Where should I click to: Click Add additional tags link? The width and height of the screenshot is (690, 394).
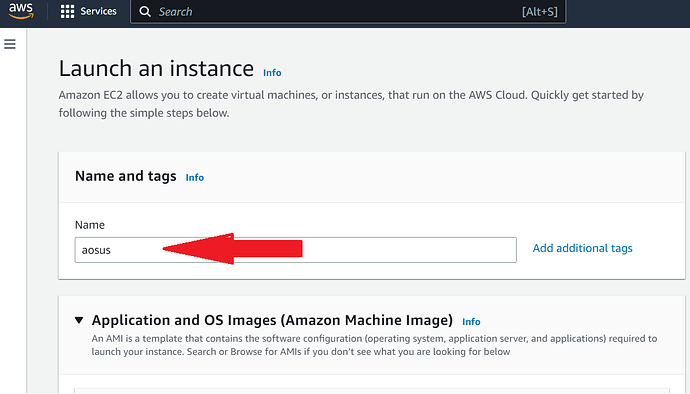point(582,248)
